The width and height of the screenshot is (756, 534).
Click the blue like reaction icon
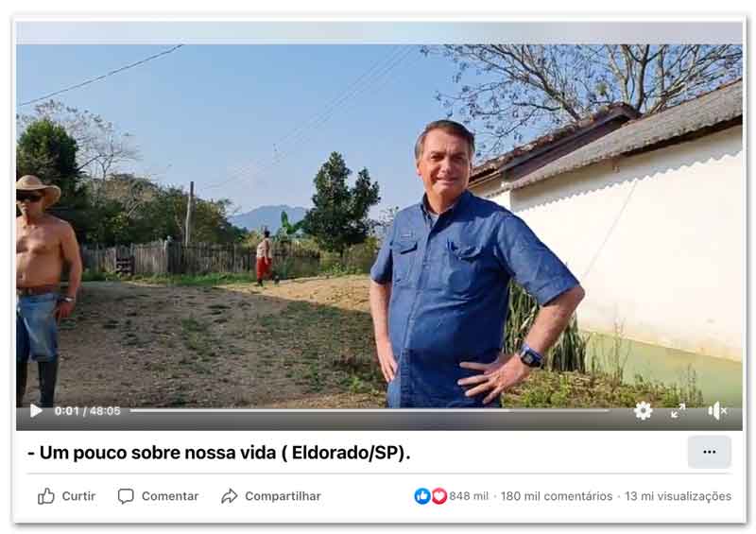click(422, 496)
